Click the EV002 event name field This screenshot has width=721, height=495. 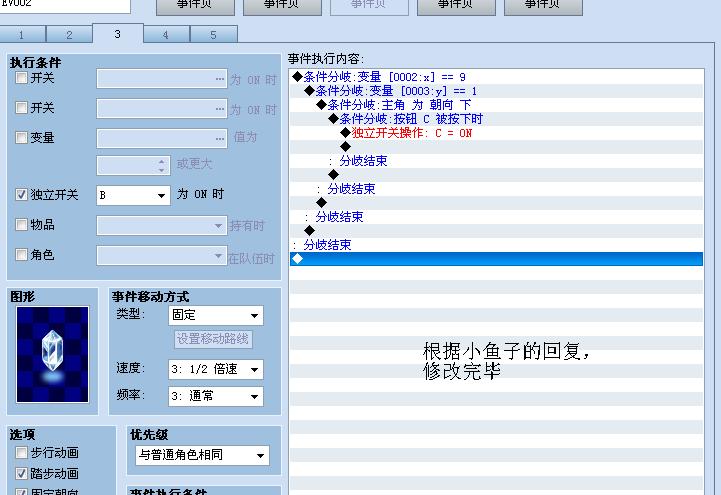coord(65,5)
